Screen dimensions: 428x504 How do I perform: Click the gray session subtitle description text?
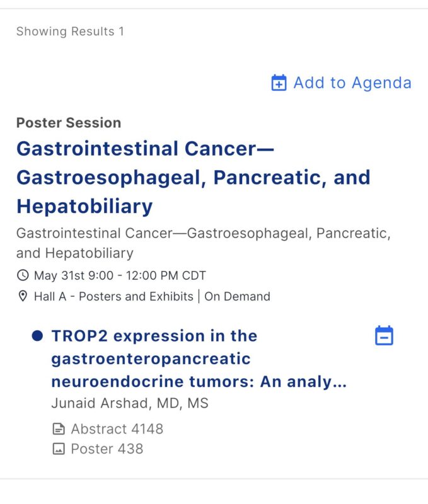click(204, 243)
